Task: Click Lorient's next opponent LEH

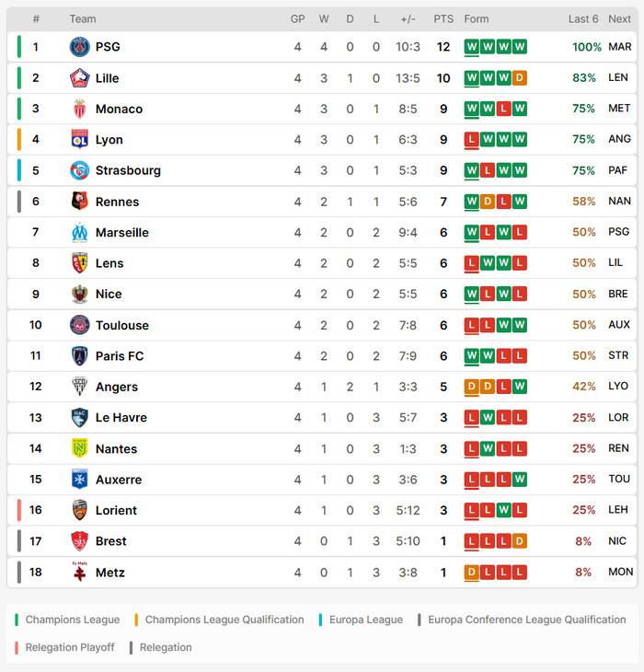Action: click(618, 510)
